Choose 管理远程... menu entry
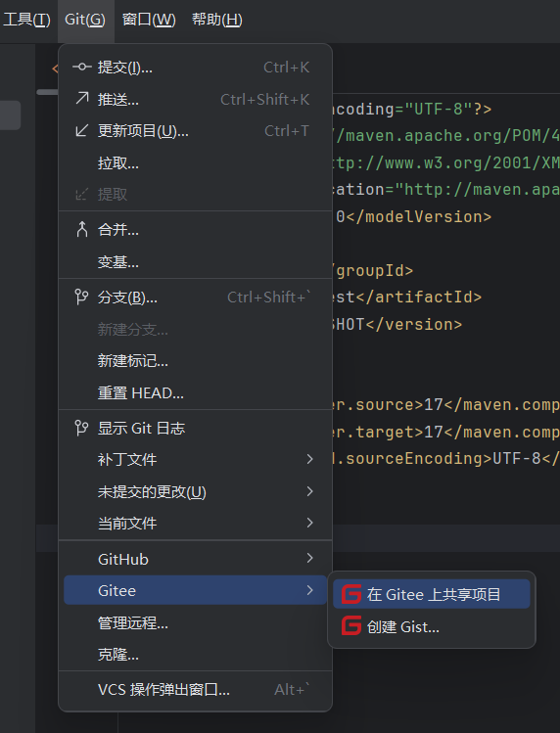This screenshot has height=733, width=560. [195, 622]
